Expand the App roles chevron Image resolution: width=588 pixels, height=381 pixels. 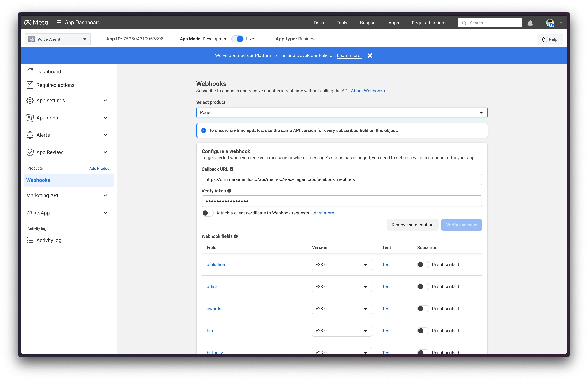(105, 118)
